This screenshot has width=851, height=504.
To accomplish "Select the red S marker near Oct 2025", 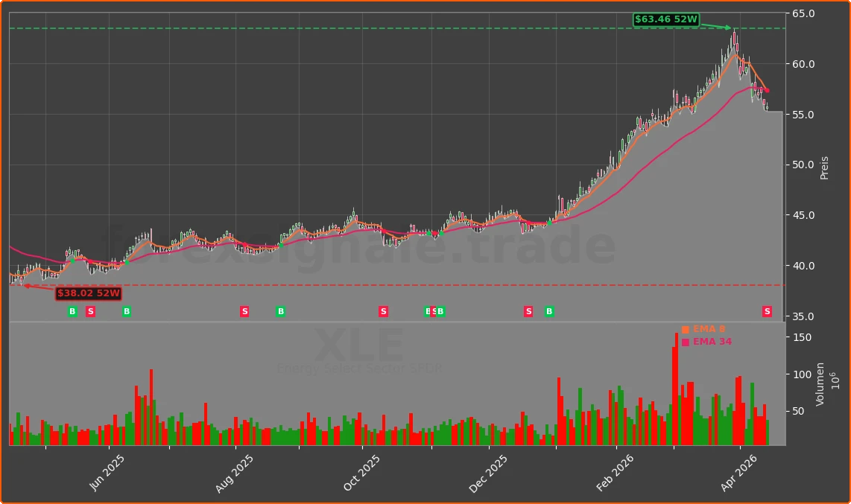I will (x=382, y=311).
